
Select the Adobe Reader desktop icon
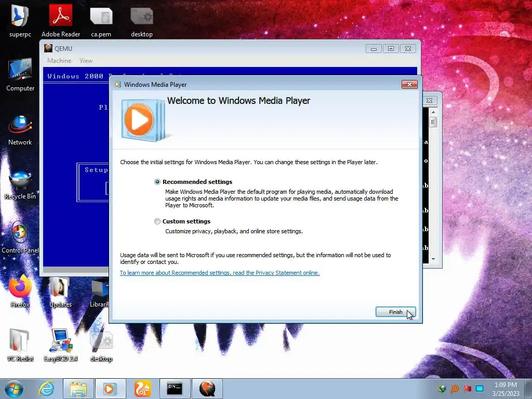[x=61, y=21]
